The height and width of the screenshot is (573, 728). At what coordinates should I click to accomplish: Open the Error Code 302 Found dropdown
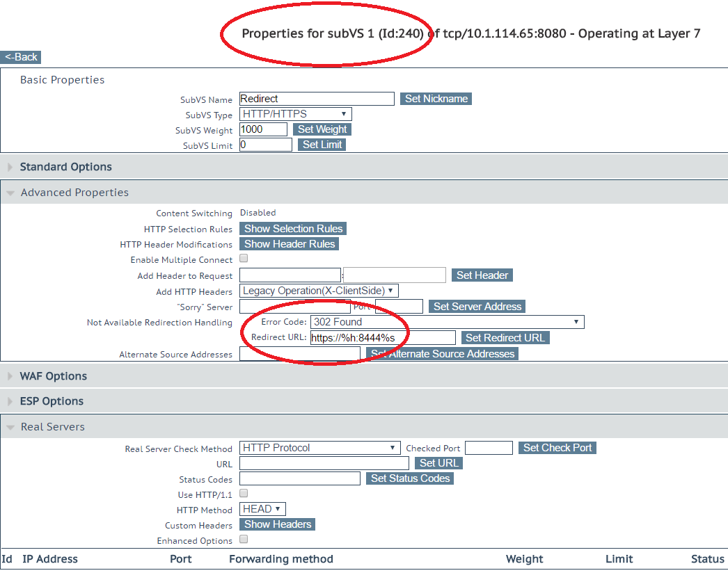coord(447,322)
